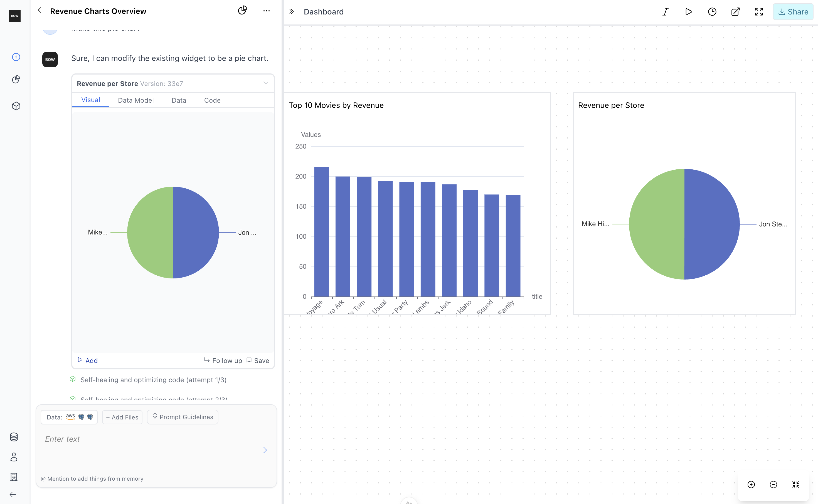The image size is (818, 504).
Task: Click blue Jon slice in chat pie chart
Action: (x=196, y=232)
